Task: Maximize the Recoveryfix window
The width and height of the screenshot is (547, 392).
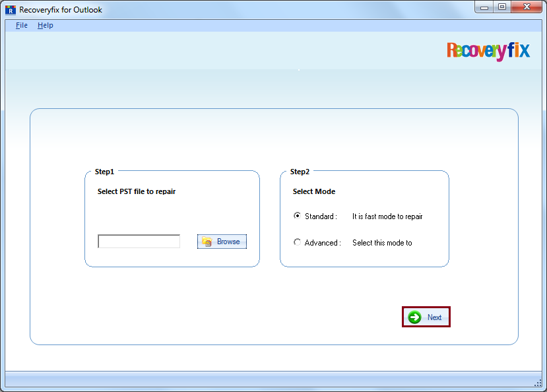Action: pyautogui.click(x=502, y=7)
